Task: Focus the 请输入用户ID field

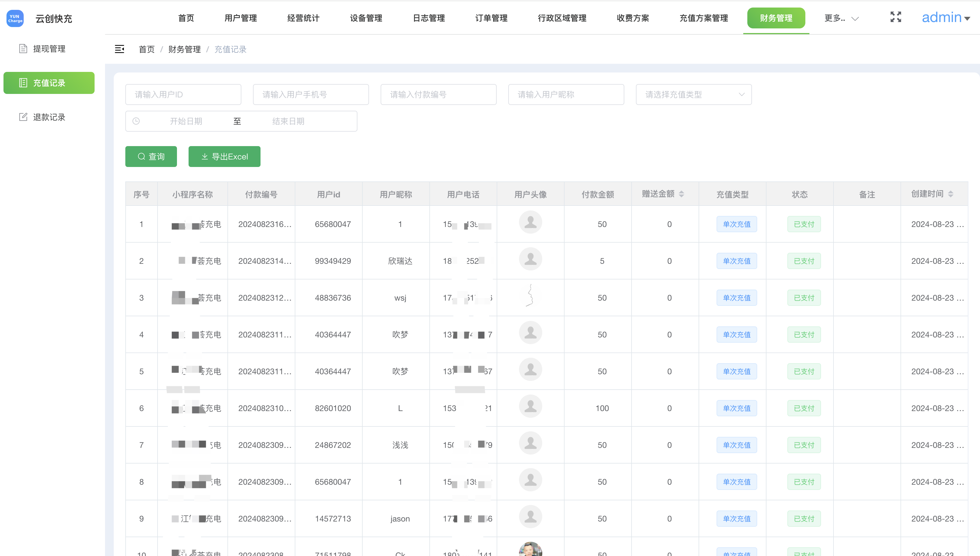Action: pos(183,94)
